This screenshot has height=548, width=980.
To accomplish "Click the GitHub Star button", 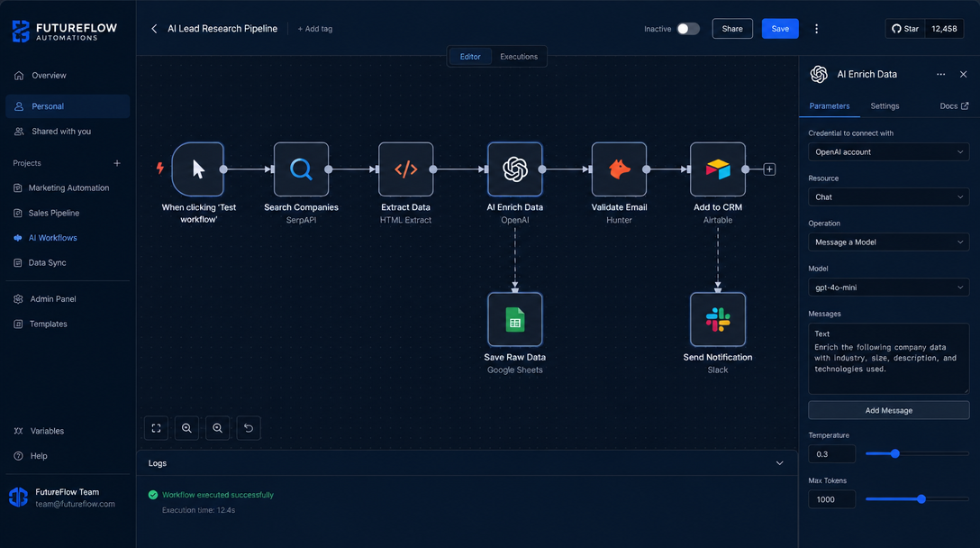I will pos(904,29).
